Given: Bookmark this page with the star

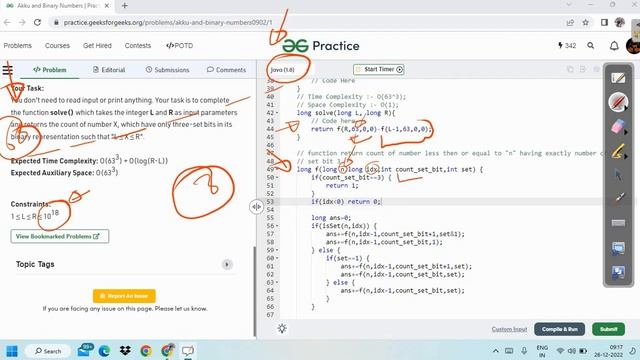Looking at the screenshot, I should [585, 22].
